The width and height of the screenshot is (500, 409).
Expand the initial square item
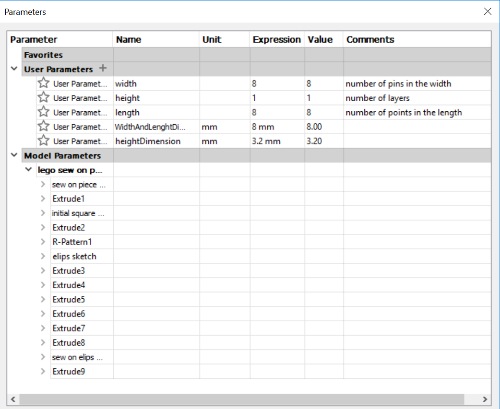[x=43, y=213]
